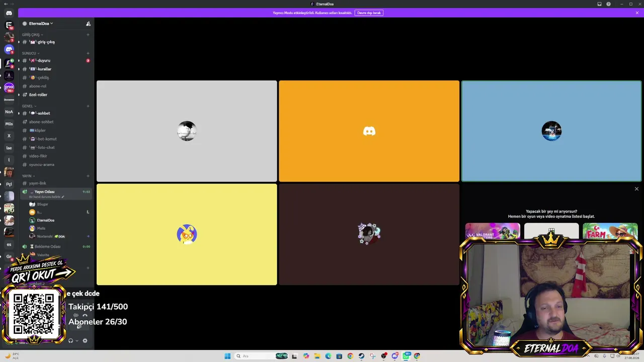Open the abone-rol channel
The height and width of the screenshot is (362, 644).
point(56,86)
